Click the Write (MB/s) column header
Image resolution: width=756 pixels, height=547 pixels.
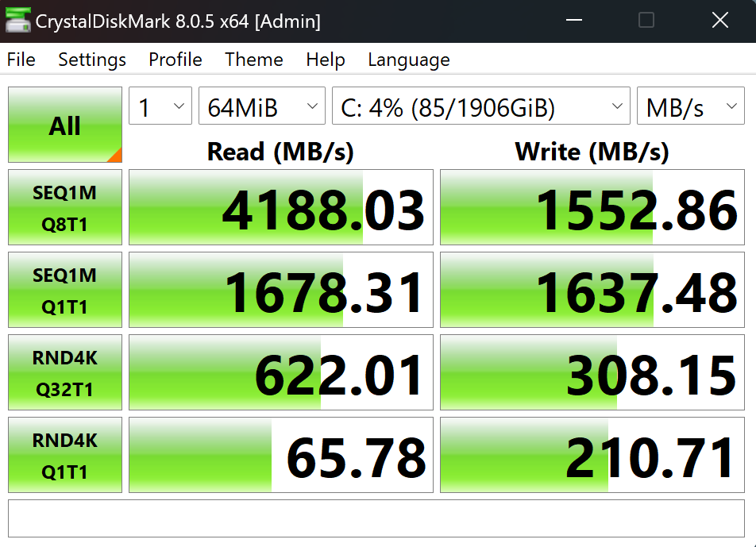pos(592,152)
